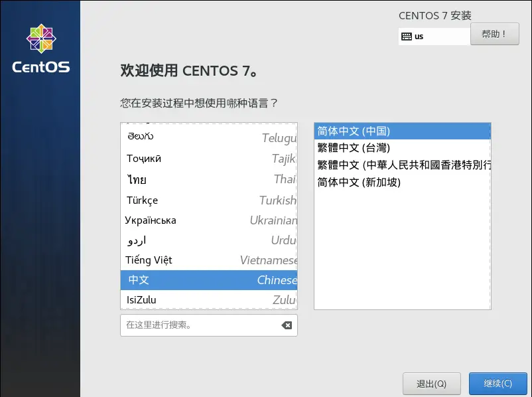Focus the language search field
This screenshot has width=532, height=397.
tap(209, 325)
